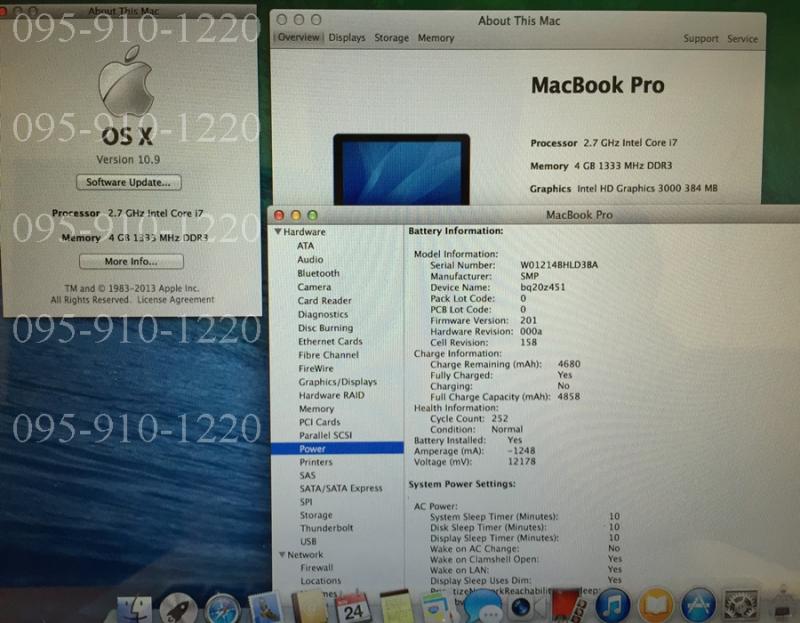
Task: Select Bluetooth in Hardware list
Action: point(318,273)
